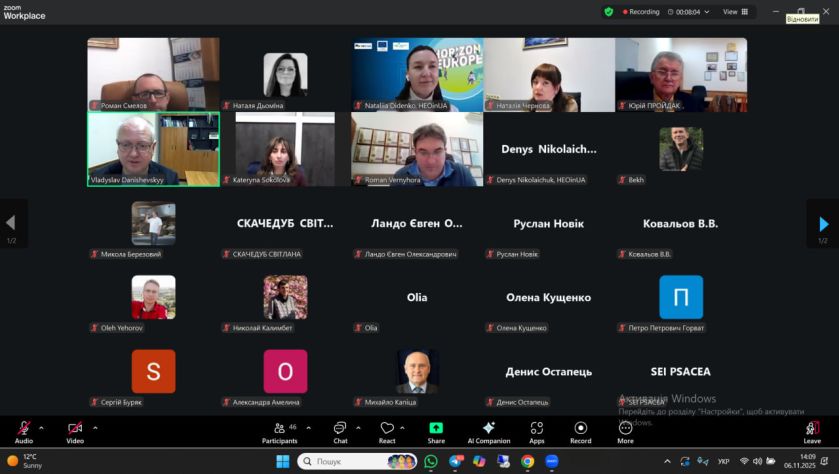The width and height of the screenshot is (839, 474).
Task: Select Kateryna Sokolova's video tile
Action: [285, 149]
